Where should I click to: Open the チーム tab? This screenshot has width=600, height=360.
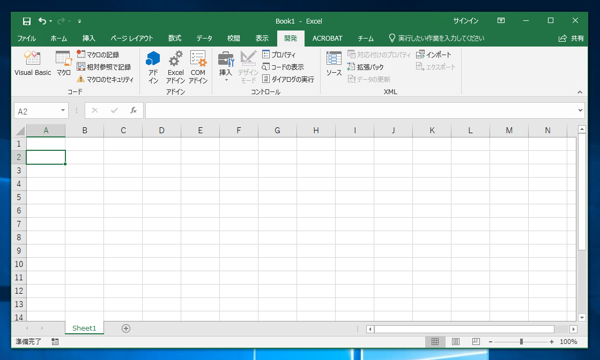(366, 38)
